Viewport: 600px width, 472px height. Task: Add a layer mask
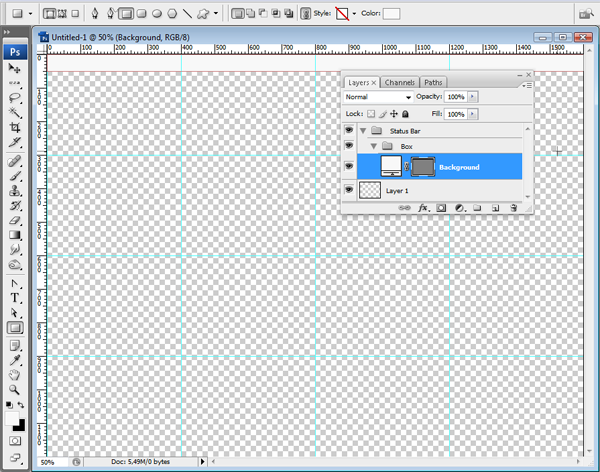coord(441,208)
